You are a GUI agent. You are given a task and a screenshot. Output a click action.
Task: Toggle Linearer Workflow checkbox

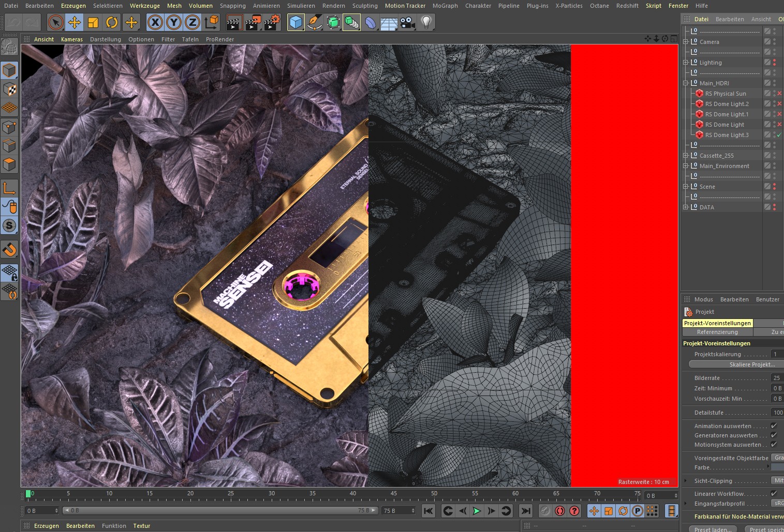pos(774,494)
